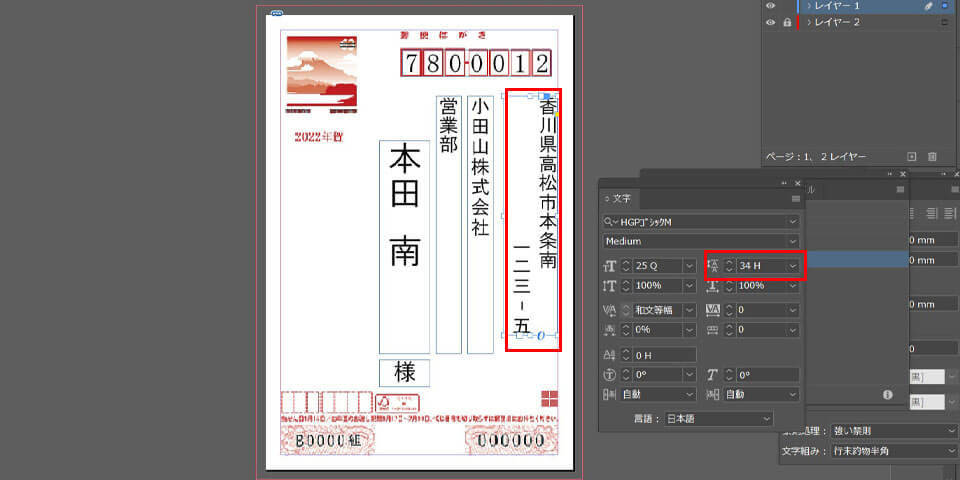Click the delete layer trash icon
This screenshot has height=480, width=960.
(x=932, y=157)
